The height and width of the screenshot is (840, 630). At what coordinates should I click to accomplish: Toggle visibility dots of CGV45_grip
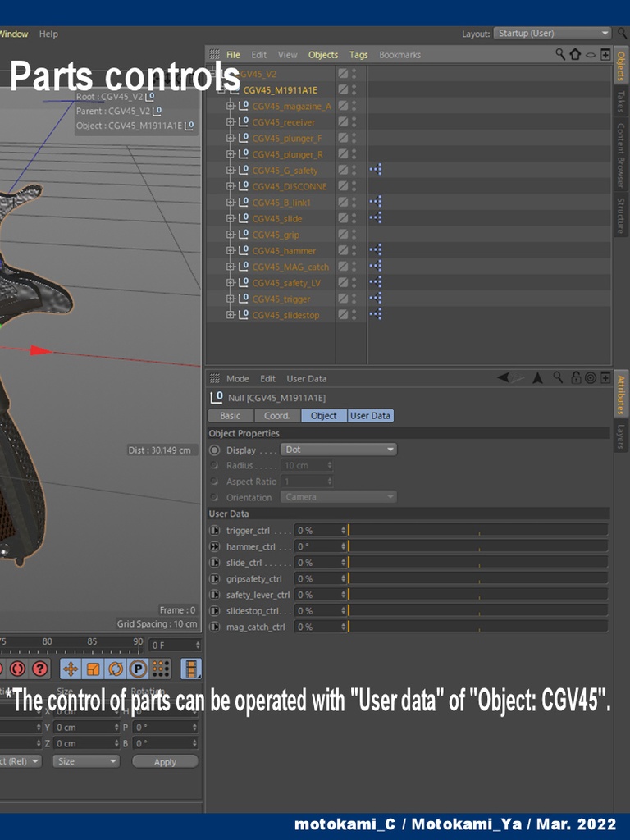354,234
